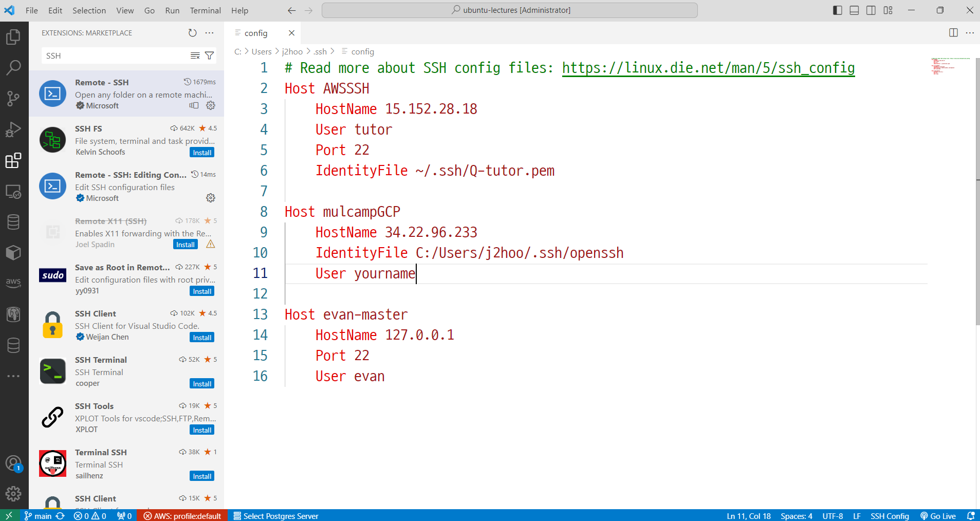The width and height of the screenshot is (980, 521).
Task: Toggle the primary side bar layout button
Action: pyautogui.click(x=837, y=10)
